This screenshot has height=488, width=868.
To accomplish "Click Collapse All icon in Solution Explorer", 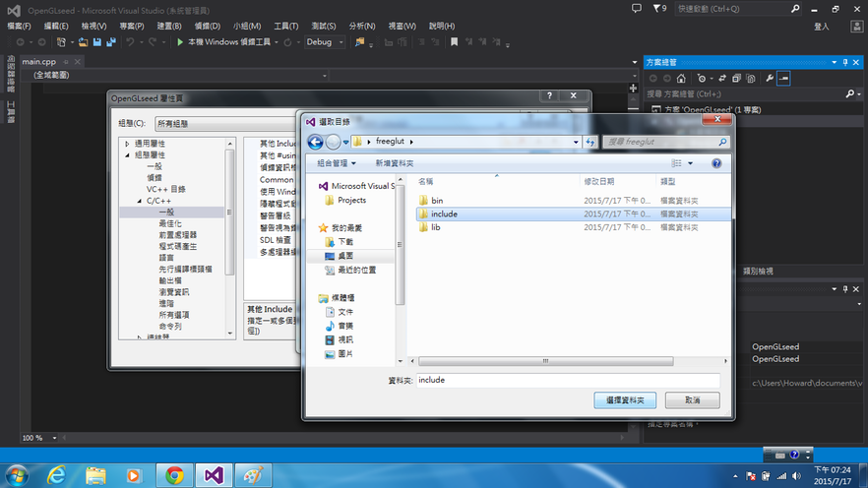I will click(x=736, y=79).
